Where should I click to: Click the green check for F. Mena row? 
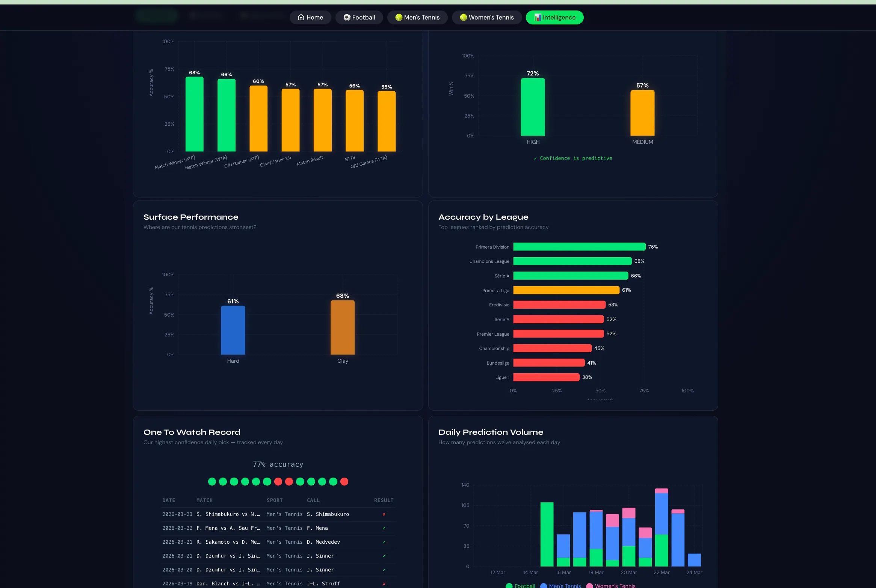384,528
